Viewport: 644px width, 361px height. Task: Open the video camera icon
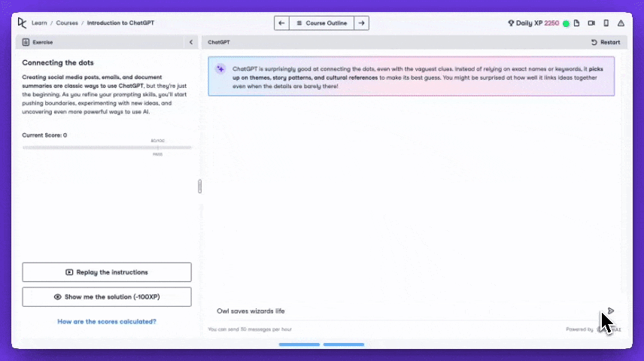[591, 23]
